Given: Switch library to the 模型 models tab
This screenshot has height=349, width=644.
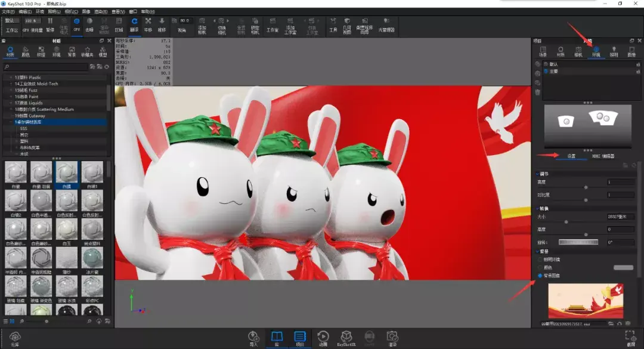Looking at the screenshot, I should point(103,52).
